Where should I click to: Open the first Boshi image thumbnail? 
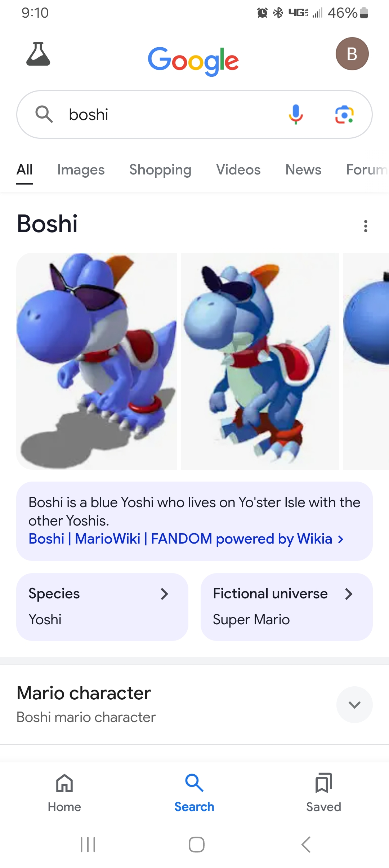coord(97,361)
